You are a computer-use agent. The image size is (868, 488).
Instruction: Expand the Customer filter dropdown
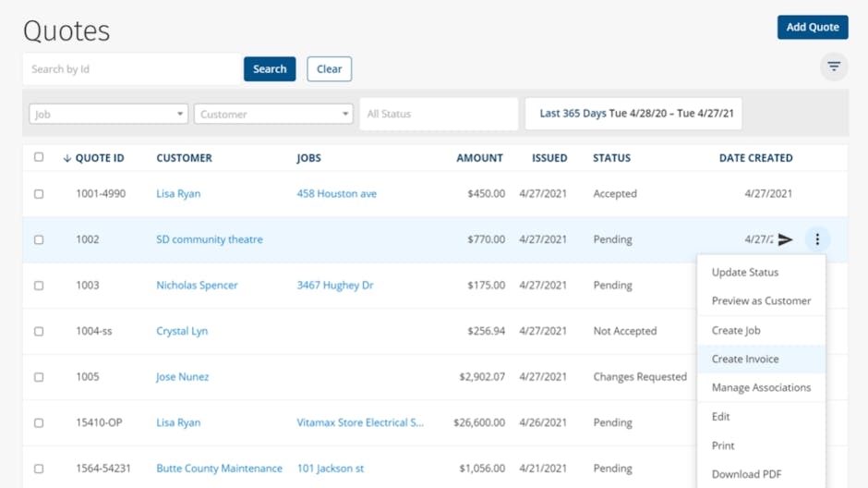[273, 114]
